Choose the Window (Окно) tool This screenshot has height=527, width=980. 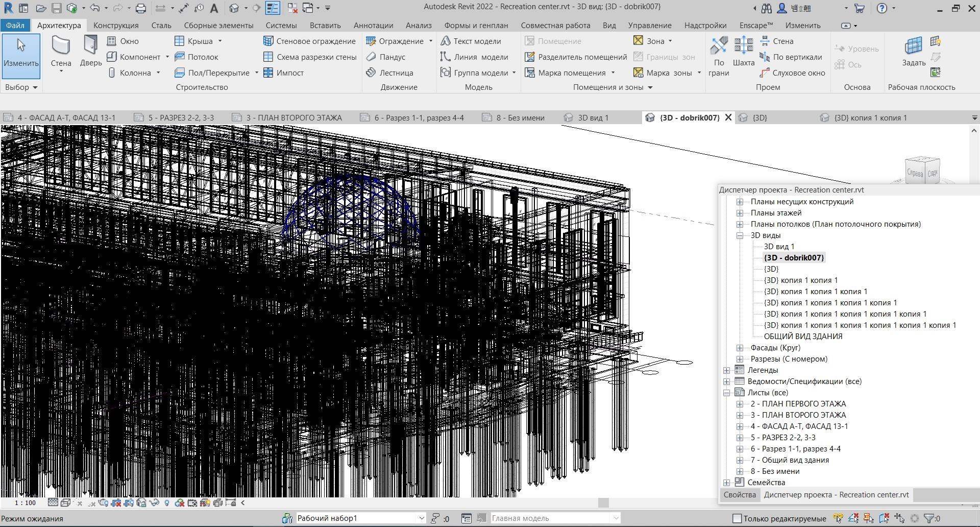click(x=123, y=41)
